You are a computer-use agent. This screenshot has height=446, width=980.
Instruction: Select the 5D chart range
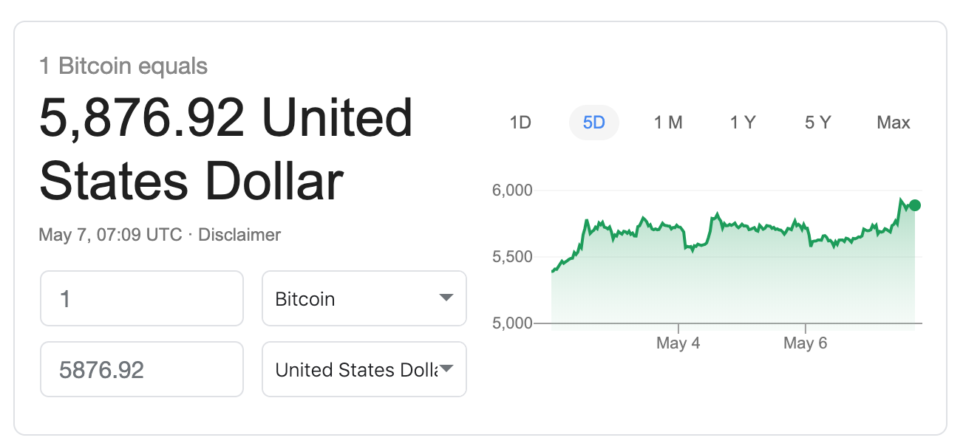(593, 123)
